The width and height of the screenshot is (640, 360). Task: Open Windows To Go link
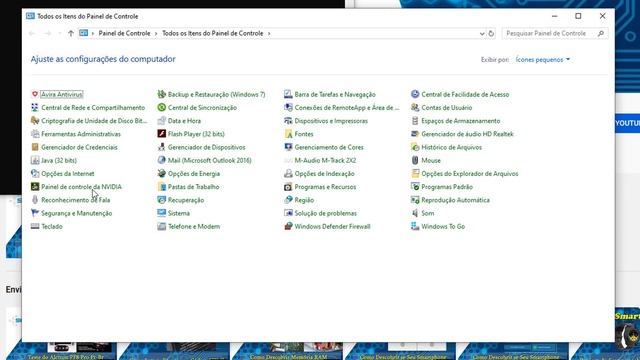click(x=443, y=226)
